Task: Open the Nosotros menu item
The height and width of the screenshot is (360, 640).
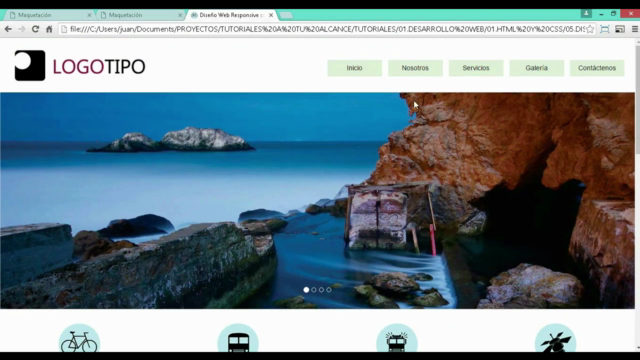Action: coord(415,68)
